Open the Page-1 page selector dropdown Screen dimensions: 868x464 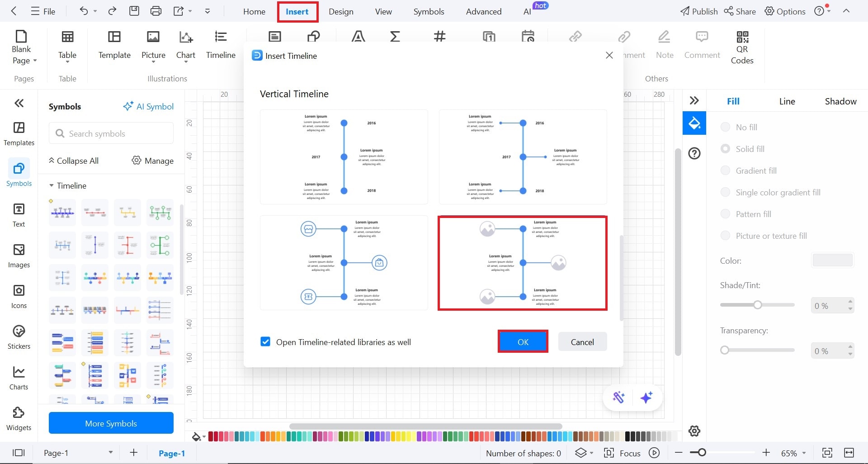tap(110, 452)
